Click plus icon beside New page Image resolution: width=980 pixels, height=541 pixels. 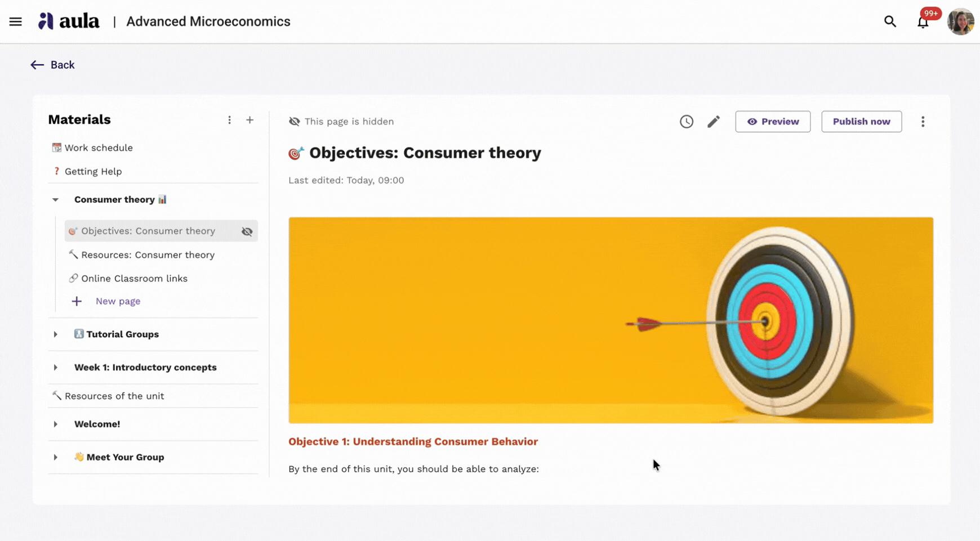click(77, 301)
